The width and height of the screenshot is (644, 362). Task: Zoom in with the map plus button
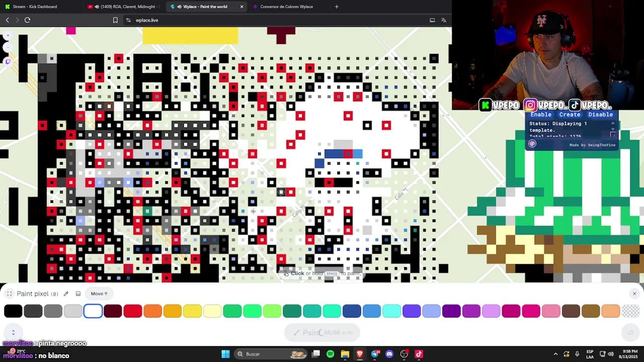pos(7,36)
